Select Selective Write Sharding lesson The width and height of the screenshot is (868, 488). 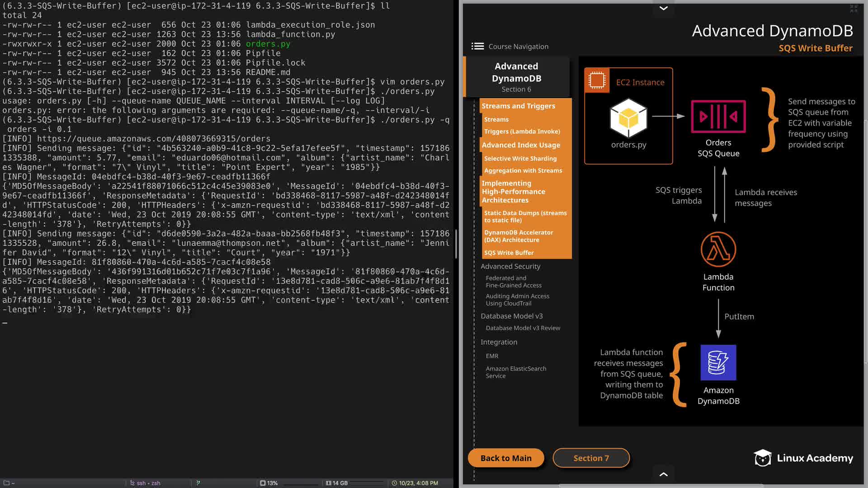520,159
